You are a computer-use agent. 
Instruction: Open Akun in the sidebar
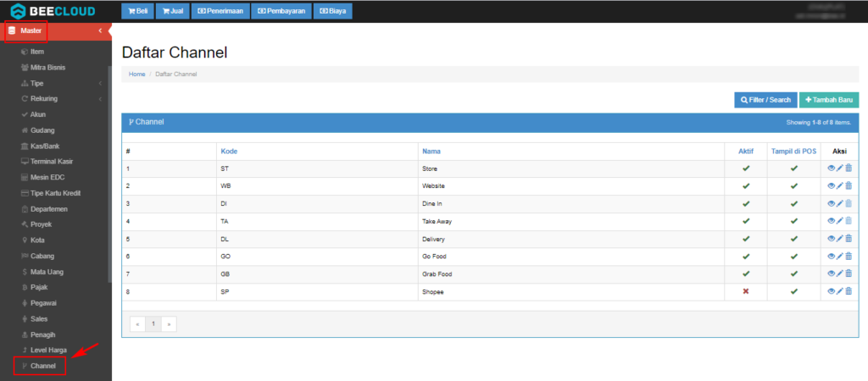pyautogui.click(x=33, y=114)
